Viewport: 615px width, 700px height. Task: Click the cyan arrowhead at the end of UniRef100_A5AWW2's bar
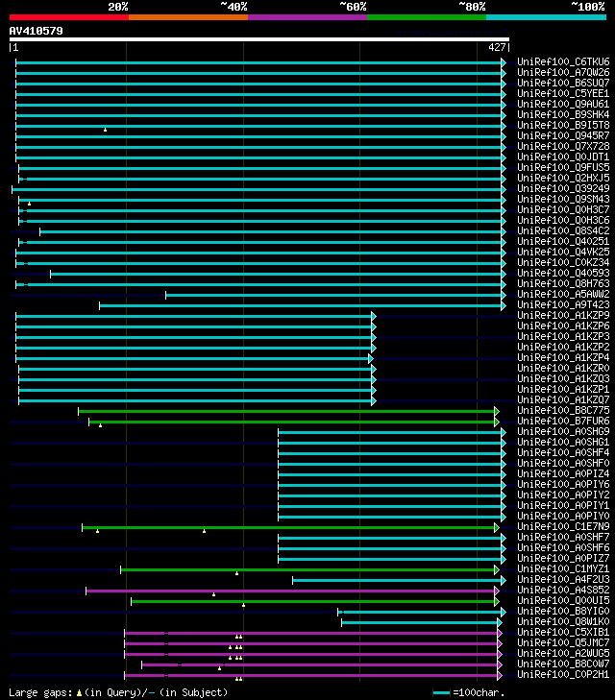pos(504,295)
